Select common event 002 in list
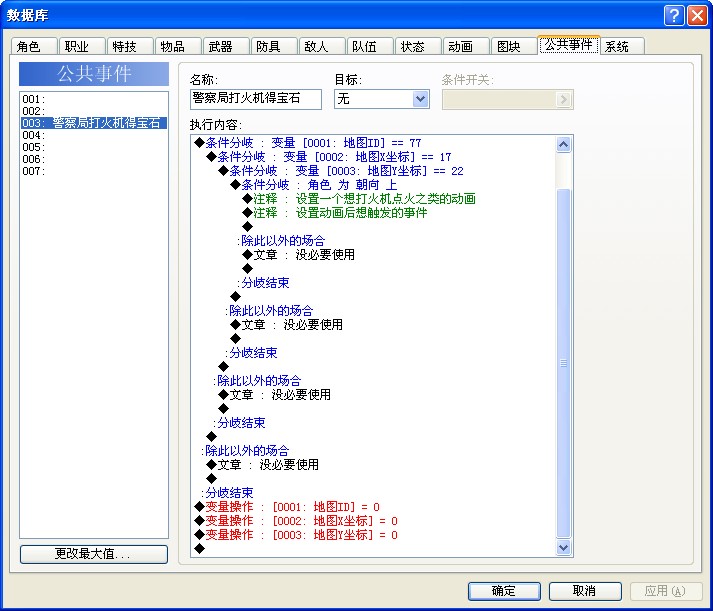The height and width of the screenshot is (611, 713). click(x=94, y=111)
